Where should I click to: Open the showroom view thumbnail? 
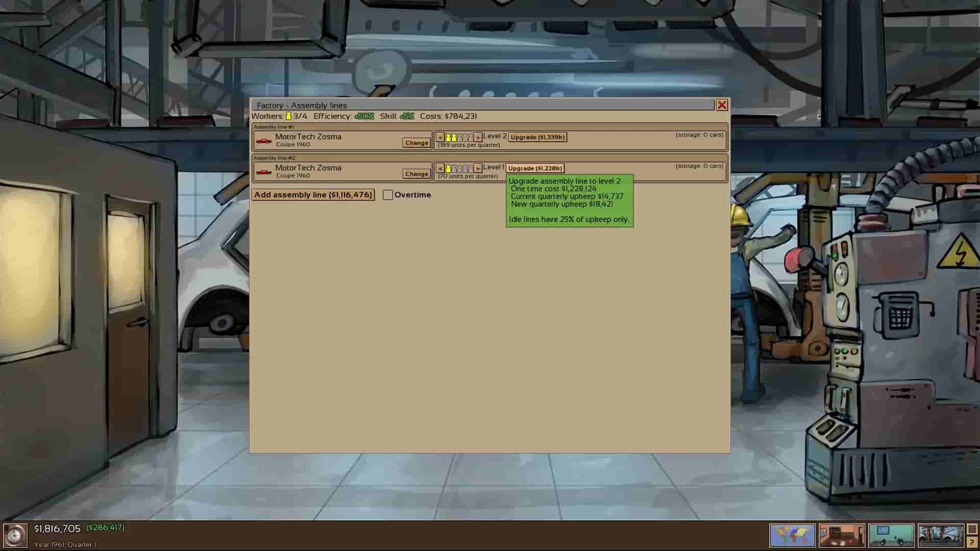pyautogui.click(x=891, y=535)
